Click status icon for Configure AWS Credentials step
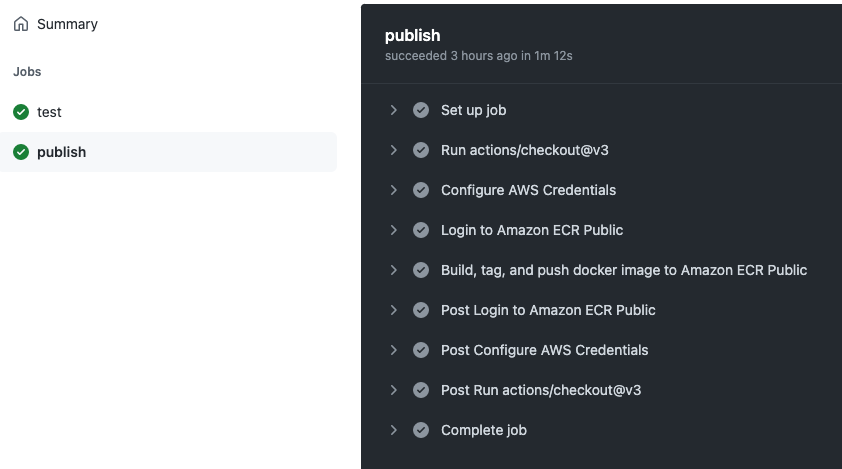Screen dimensions: 842x469 pos(421,190)
